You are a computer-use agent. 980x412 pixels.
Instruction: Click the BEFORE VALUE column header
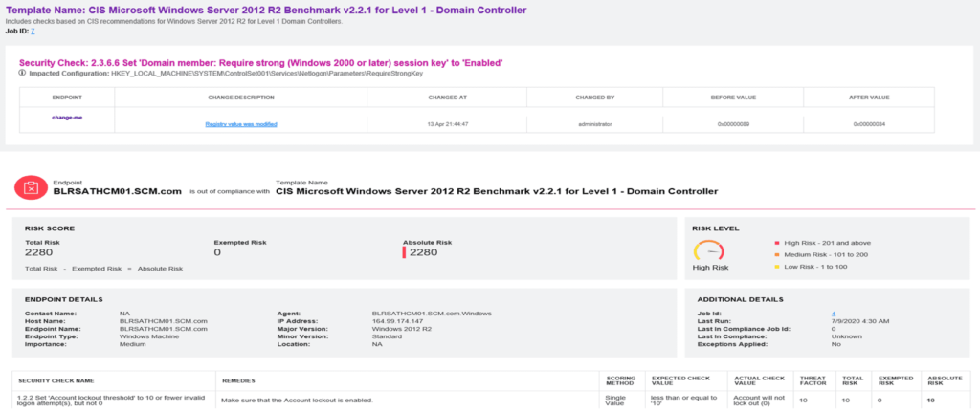(x=733, y=98)
